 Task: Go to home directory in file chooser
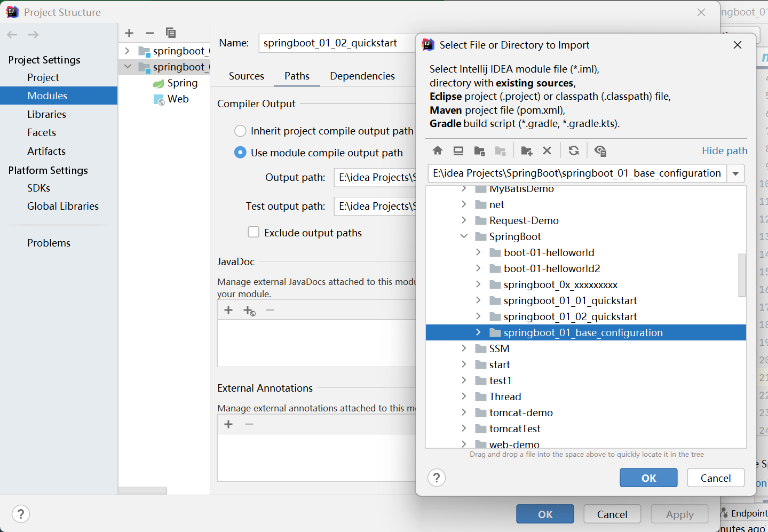point(438,150)
